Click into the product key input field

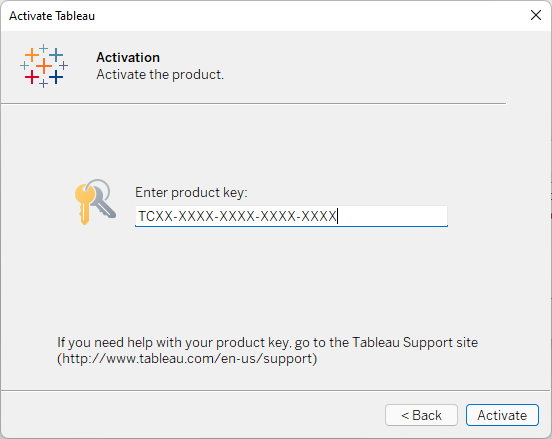[291, 216]
